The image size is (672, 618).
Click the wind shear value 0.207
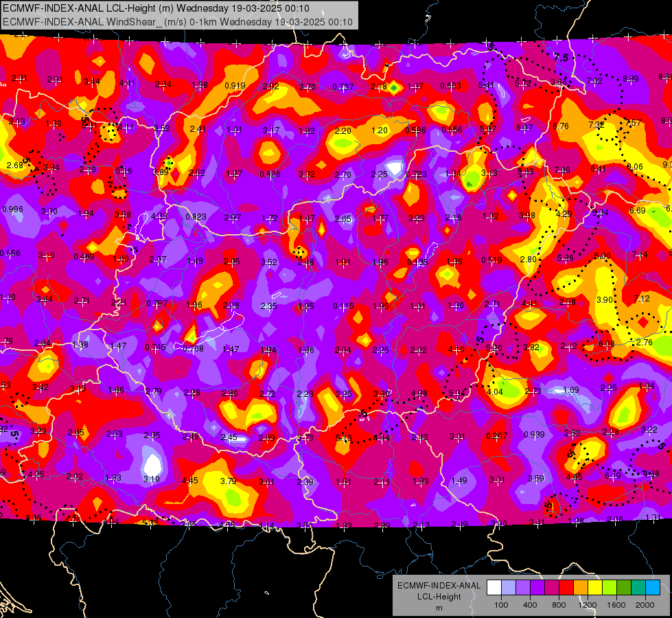(x=497, y=436)
